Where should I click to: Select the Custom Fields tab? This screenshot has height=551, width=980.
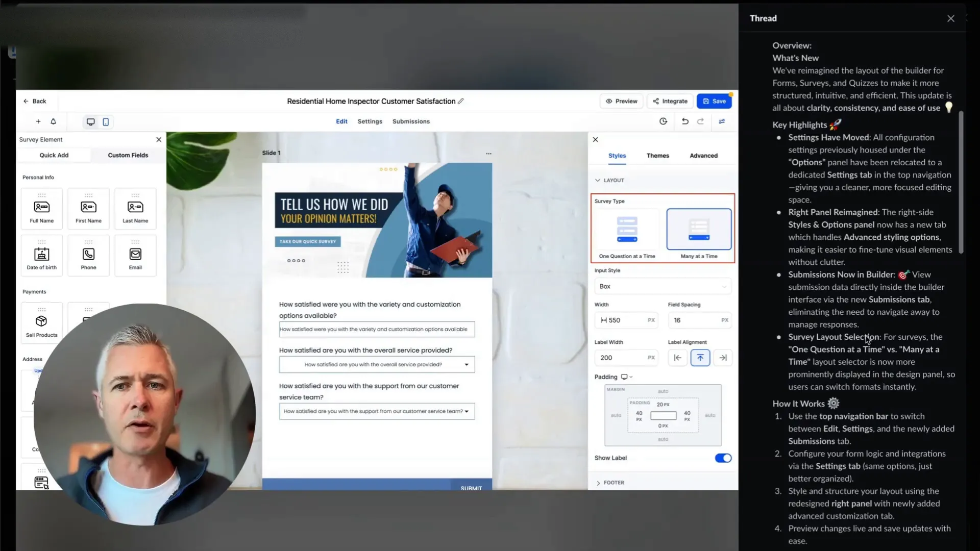pyautogui.click(x=128, y=155)
